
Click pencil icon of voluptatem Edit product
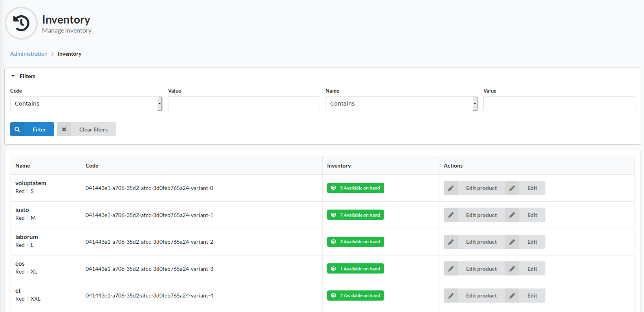click(x=451, y=188)
